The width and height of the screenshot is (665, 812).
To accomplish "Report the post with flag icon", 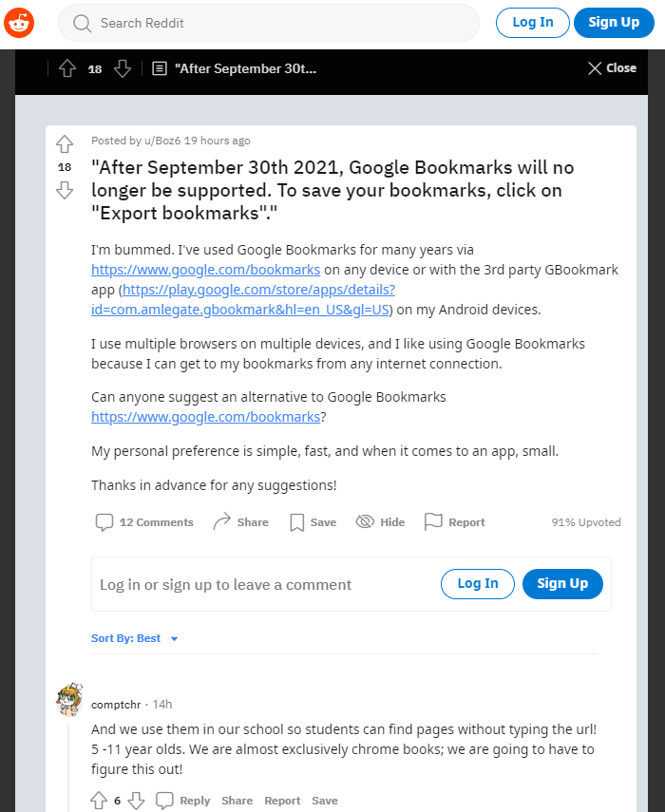I will pos(454,522).
